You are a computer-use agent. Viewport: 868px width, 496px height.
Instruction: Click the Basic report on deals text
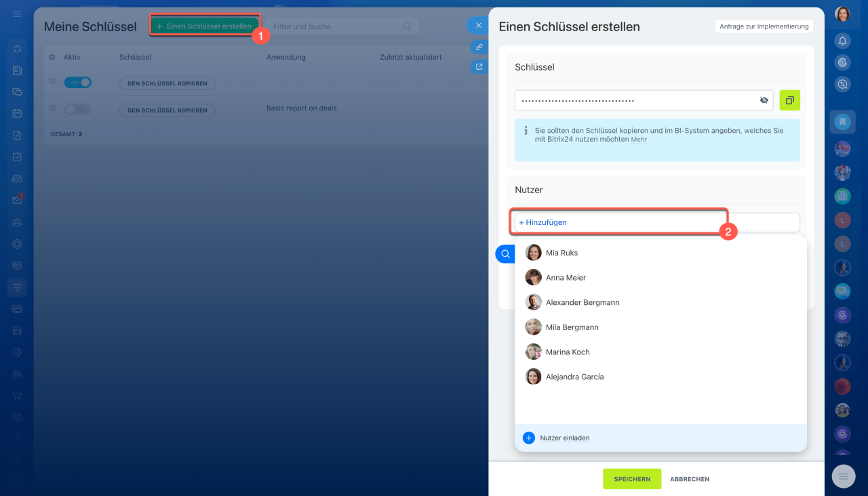(302, 108)
